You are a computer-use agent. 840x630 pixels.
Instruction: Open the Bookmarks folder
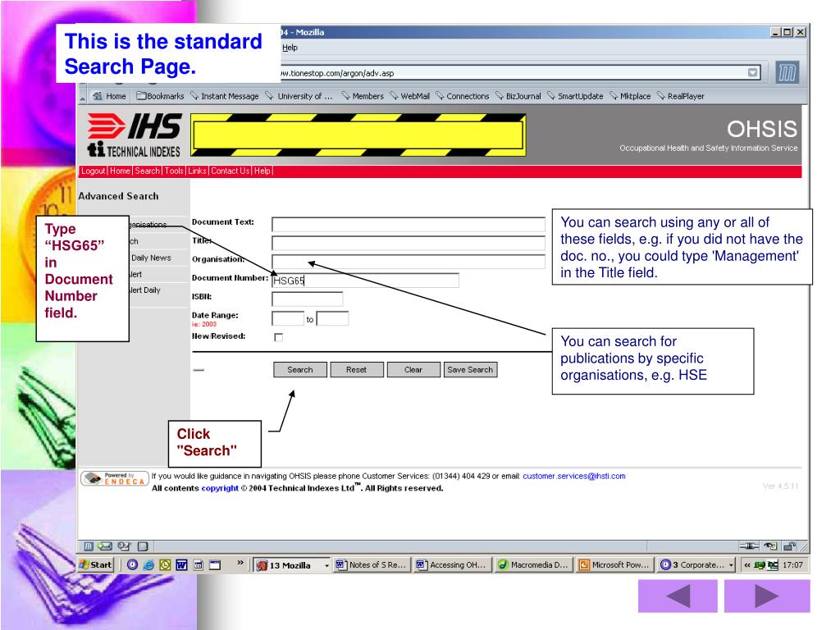tap(160, 96)
